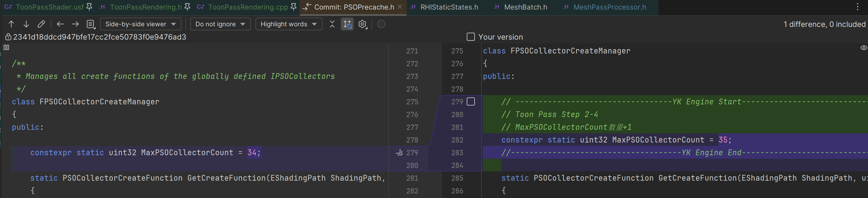Open the Side-by-side viewer dropdown
This screenshot has width=868, height=198.
pos(141,24)
